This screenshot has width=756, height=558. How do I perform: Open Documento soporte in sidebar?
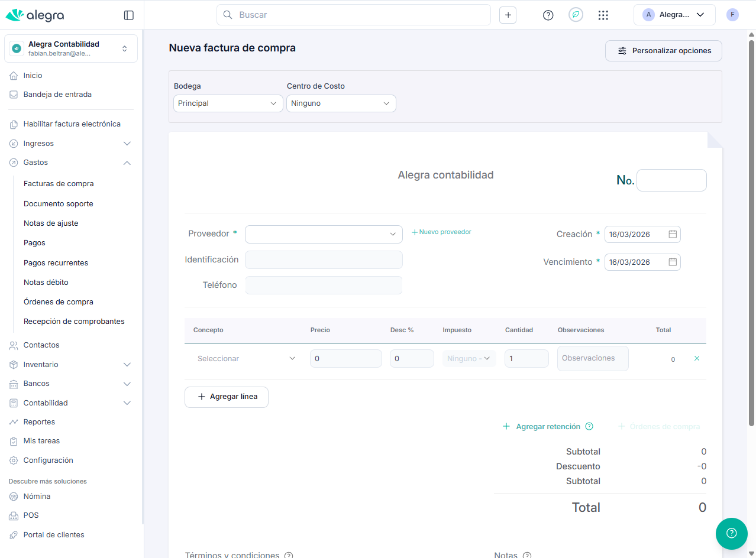(59, 204)
